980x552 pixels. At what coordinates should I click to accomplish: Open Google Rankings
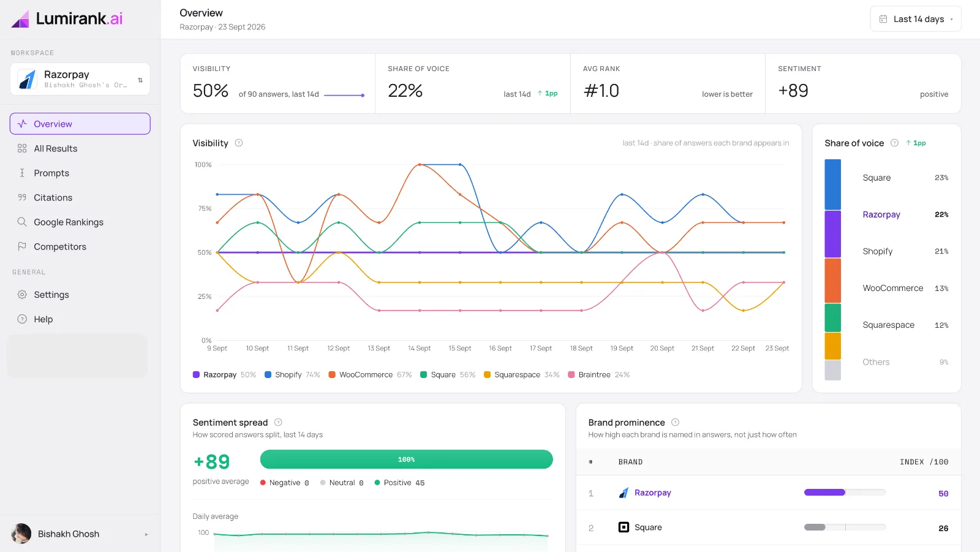(80, 222)
